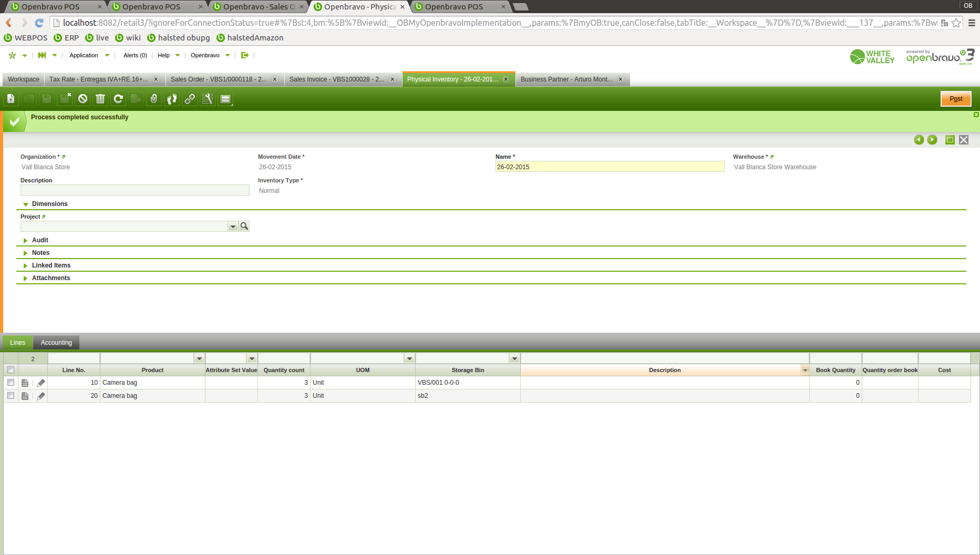The image size is (980, 555).
Task: Click into the Name field
Action: tap(610, 167)
